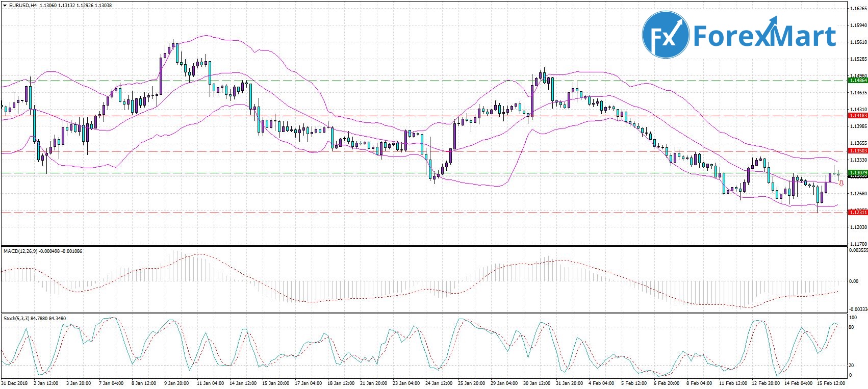Click the Stoch(5,3,3) indicator label
The width and height of the screenshot is (868, 389).
click(x=16, y=319)
